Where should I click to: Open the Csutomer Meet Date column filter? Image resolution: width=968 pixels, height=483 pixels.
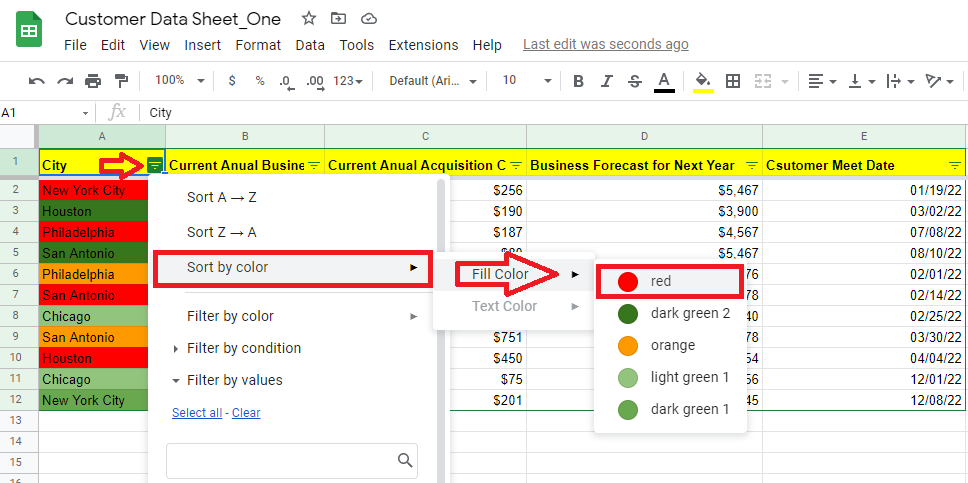click(954, 165)
